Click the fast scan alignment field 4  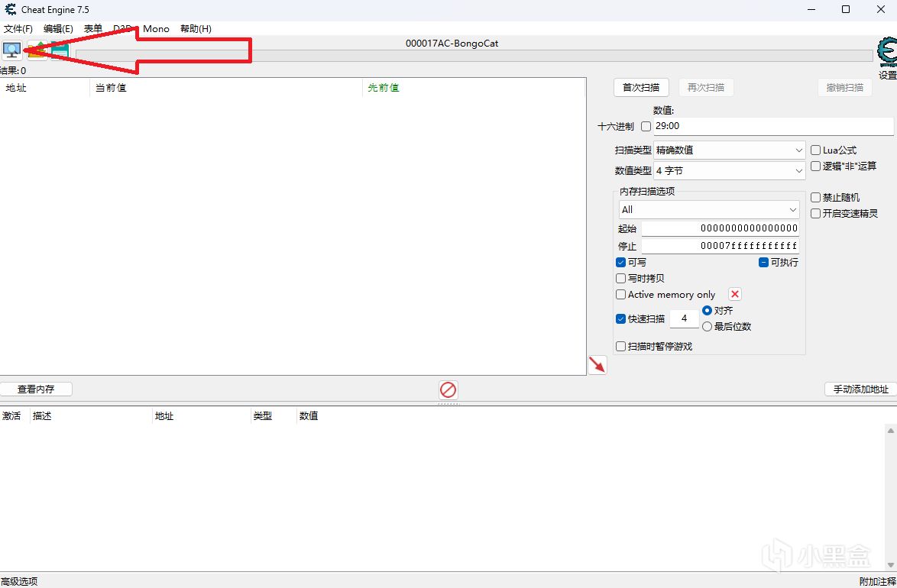(x=684, y=318)
